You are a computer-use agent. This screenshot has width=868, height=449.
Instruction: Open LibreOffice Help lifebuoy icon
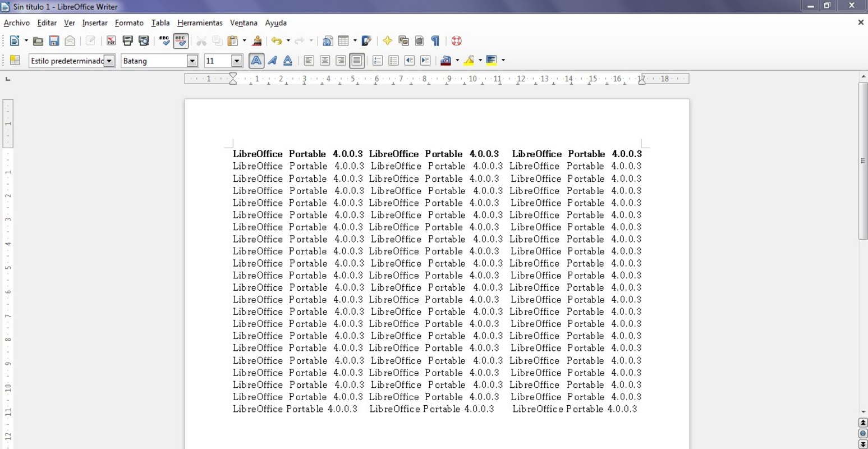[x=456, y=41]
